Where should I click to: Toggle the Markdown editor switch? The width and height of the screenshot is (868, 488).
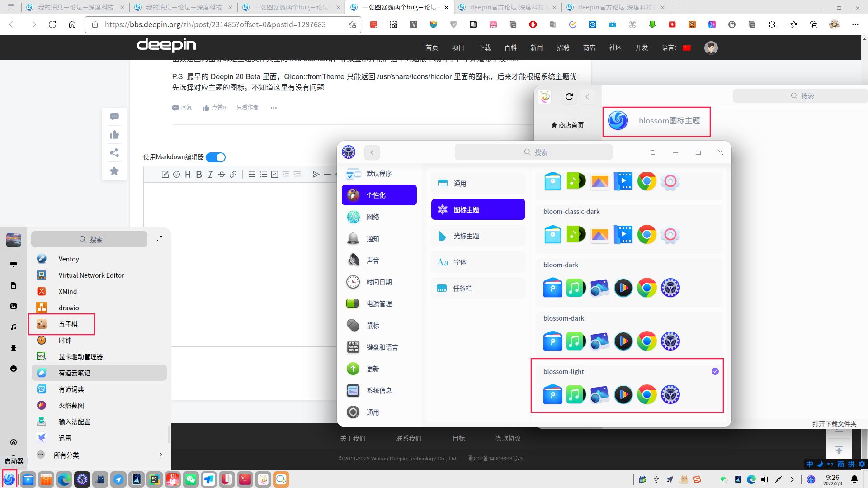pos(216,157)
